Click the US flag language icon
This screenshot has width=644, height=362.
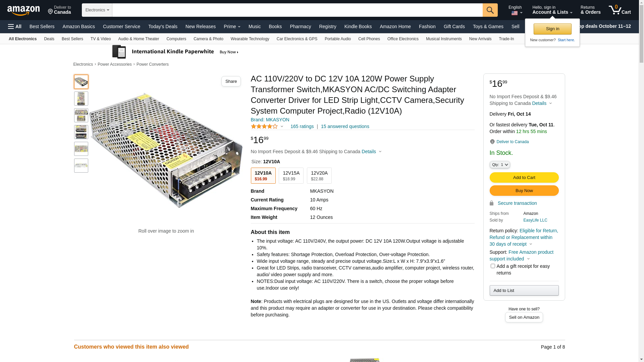(515, 13)
